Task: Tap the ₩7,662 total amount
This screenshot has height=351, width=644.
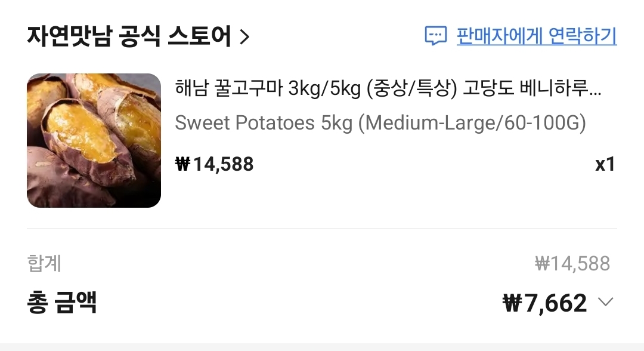Action: point(545,303)
